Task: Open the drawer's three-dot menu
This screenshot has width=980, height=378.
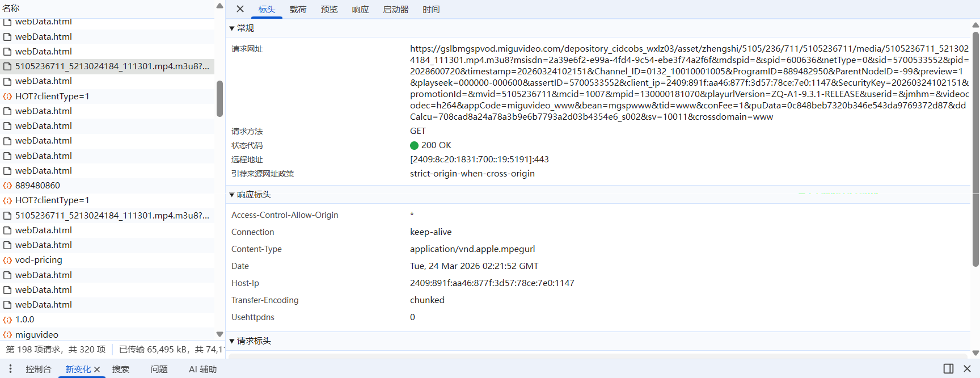Action: [x=10, y=369]
